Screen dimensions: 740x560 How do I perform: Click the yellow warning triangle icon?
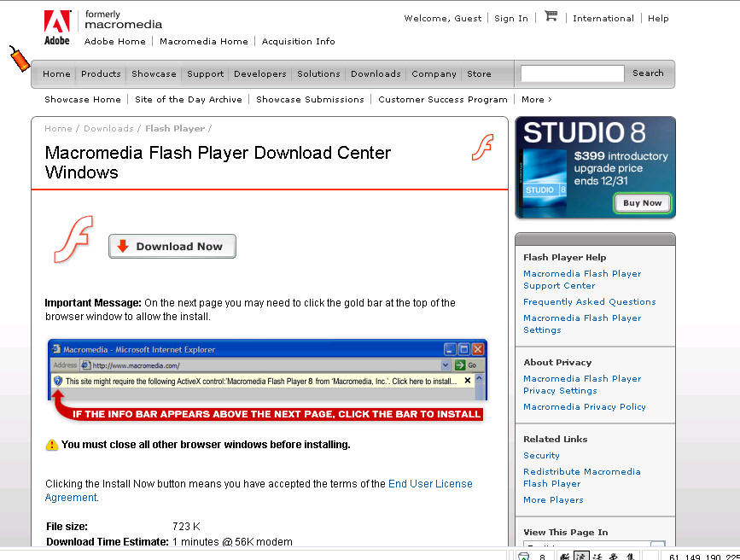coord(52,445)
